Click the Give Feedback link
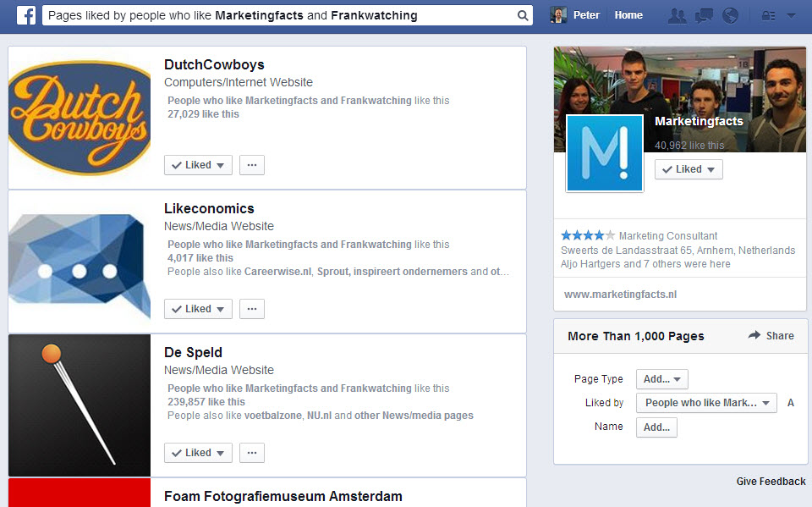The image size is (812, 507). [x=771, y=482]
